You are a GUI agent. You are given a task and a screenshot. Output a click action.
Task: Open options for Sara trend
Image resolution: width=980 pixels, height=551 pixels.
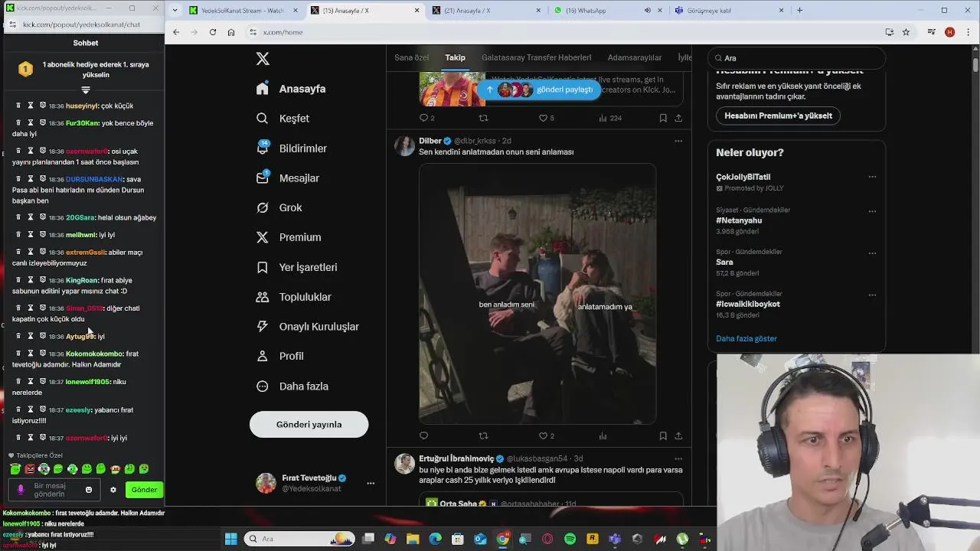[x=872, y=253]
